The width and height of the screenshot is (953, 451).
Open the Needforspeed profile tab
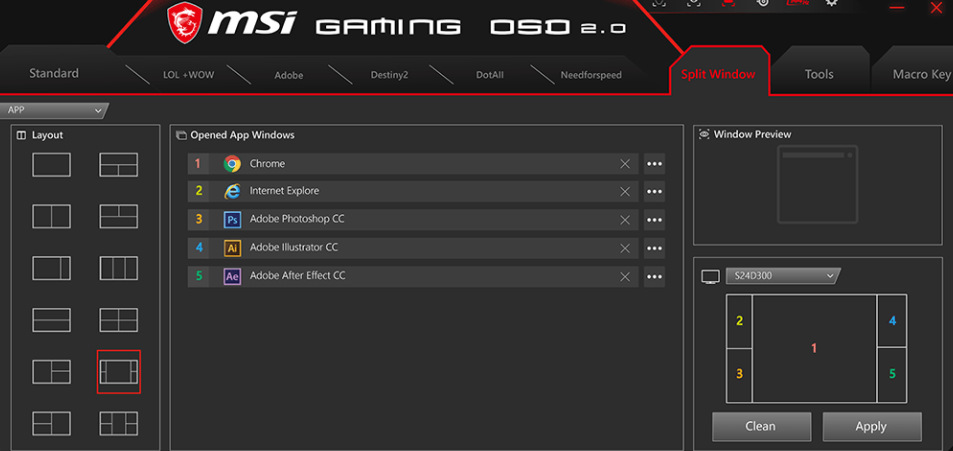[x=591, y=75]
